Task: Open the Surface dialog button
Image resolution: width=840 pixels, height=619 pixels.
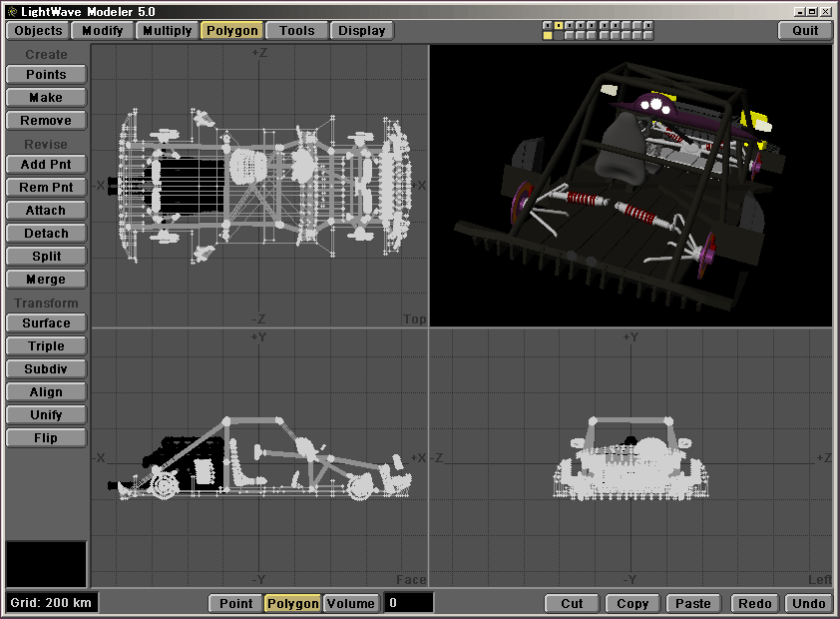Action: [x=46, y=323]
